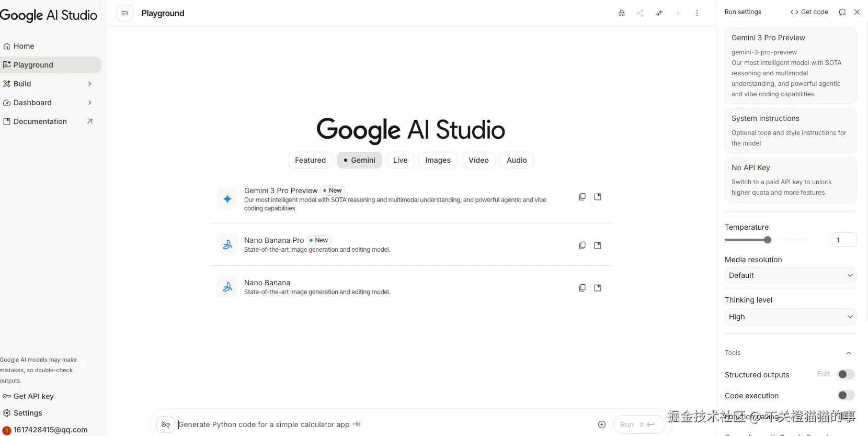Open the Thinking level dropdown
The height and width of the screenshot is (436, 868).
(x=790, y=317)
